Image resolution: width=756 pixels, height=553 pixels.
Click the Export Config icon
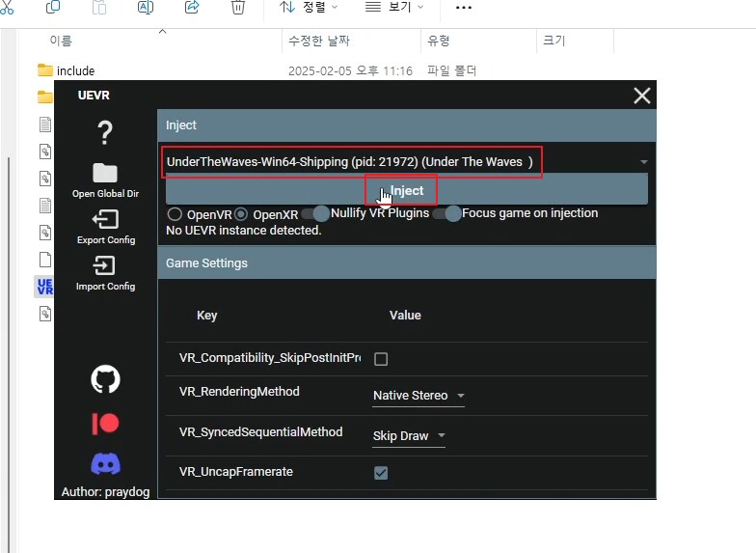[105, 220]
